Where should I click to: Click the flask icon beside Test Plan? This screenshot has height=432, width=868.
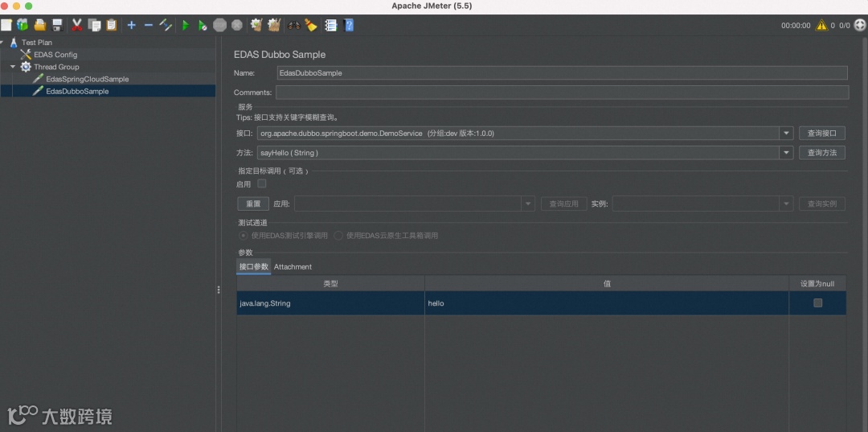coord(14,42)
